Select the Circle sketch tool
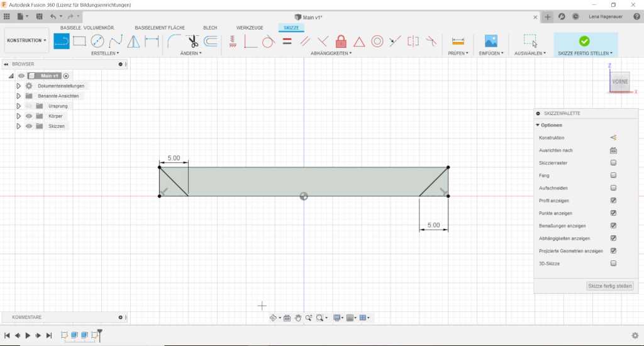Image resolution: width=644 pixels, height=346 pixels. (97, 41)
